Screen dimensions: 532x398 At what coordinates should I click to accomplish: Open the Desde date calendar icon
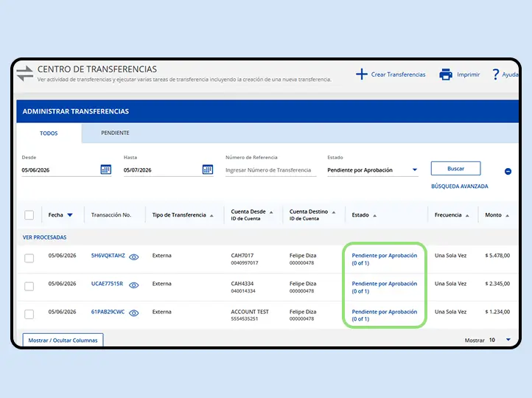coord(106,170)
